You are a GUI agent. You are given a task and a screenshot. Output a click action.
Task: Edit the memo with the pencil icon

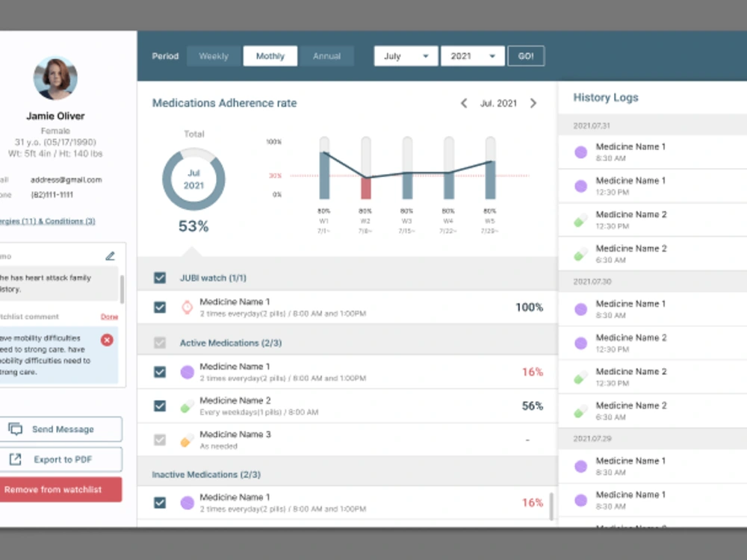pyautogui.click(x=110, y=256)
